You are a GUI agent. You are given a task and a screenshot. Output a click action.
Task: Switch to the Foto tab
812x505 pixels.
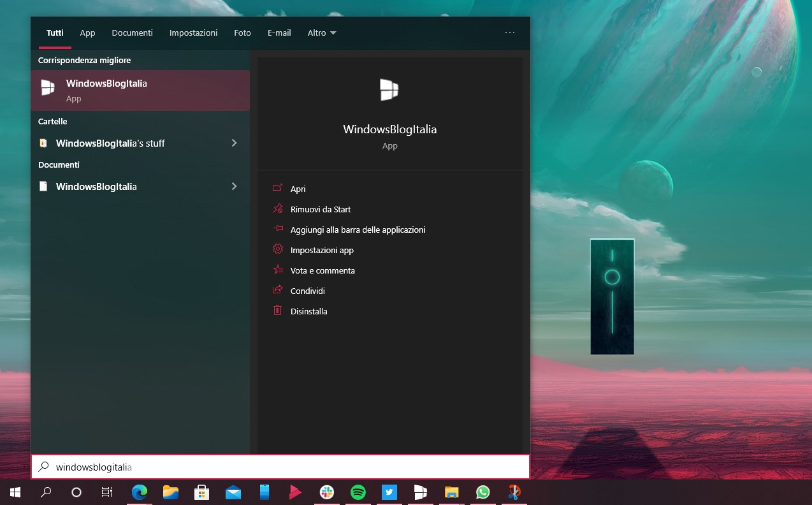(242, 33)
